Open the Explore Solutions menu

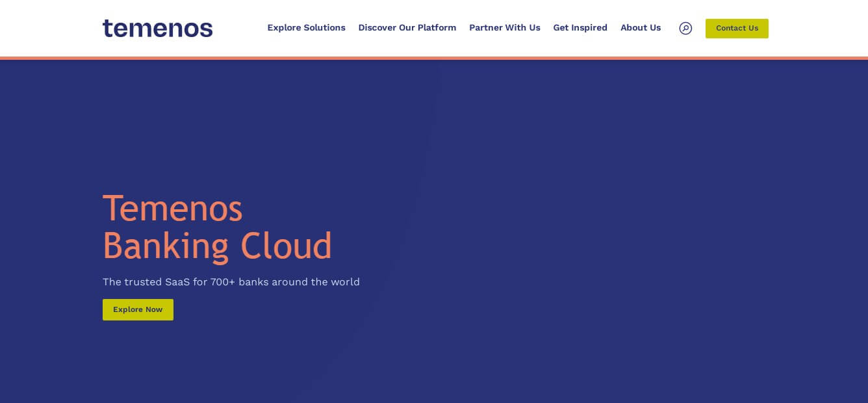click(x=307, y=28)
